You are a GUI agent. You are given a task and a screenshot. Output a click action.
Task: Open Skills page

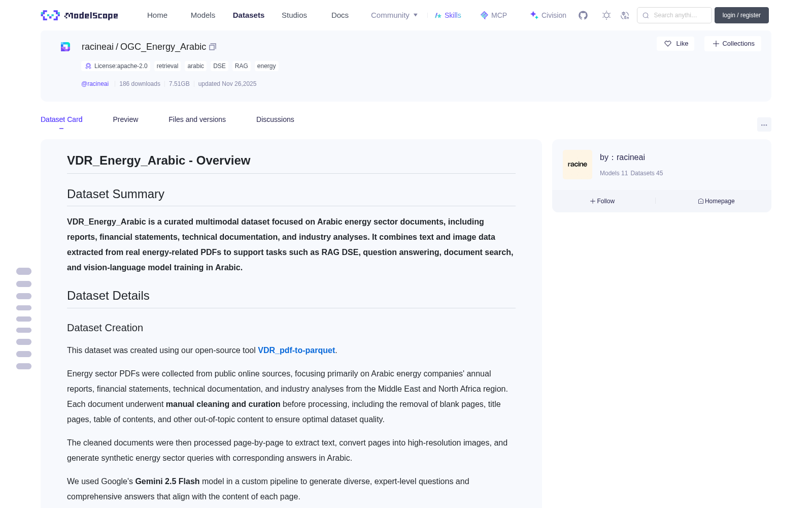tap(448, 15)
